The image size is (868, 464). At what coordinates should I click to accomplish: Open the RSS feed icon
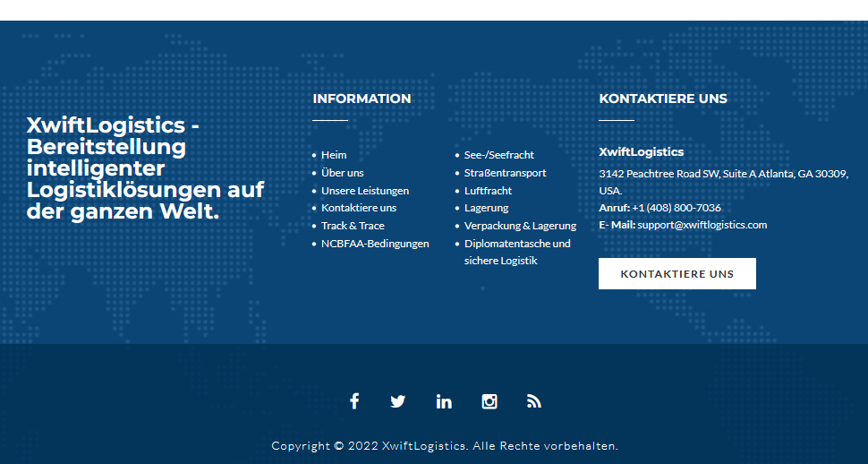[533, 401]
